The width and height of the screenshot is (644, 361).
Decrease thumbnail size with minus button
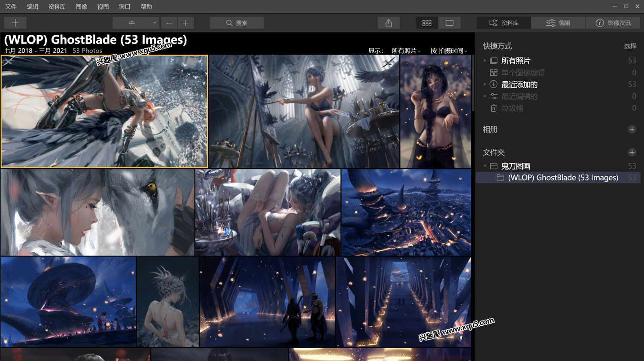coord(169,23)
